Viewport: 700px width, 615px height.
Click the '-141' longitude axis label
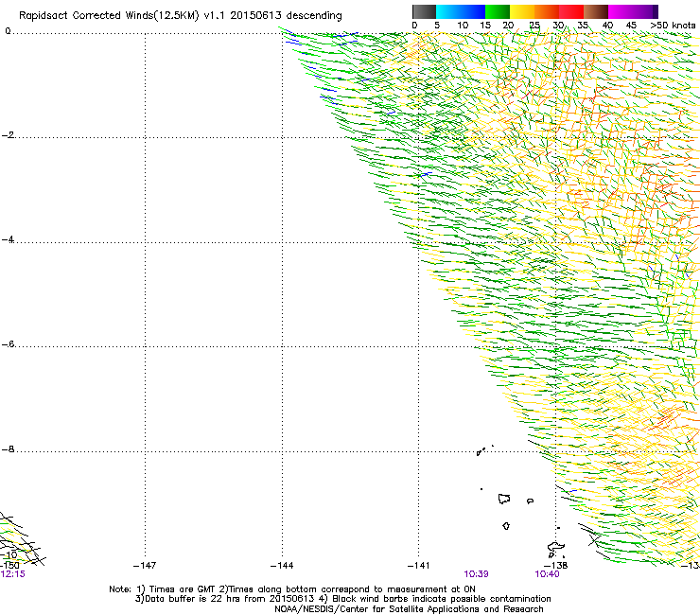click(x=418, y=566)
